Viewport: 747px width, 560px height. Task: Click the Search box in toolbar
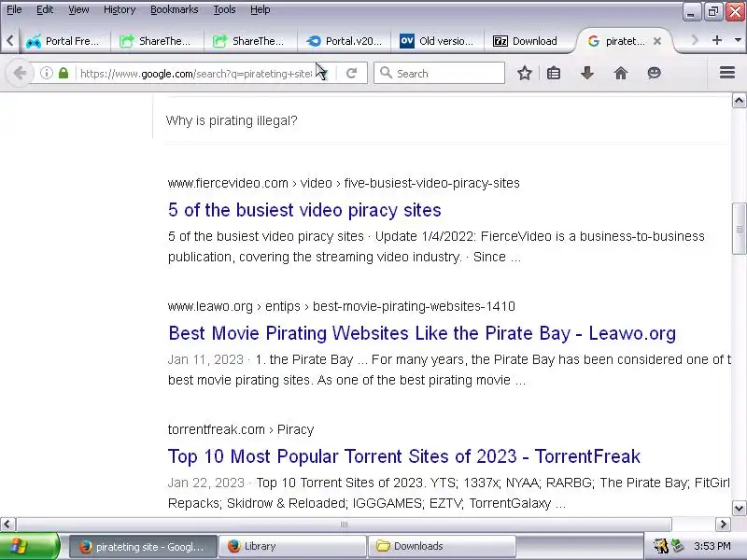point(439,74)
